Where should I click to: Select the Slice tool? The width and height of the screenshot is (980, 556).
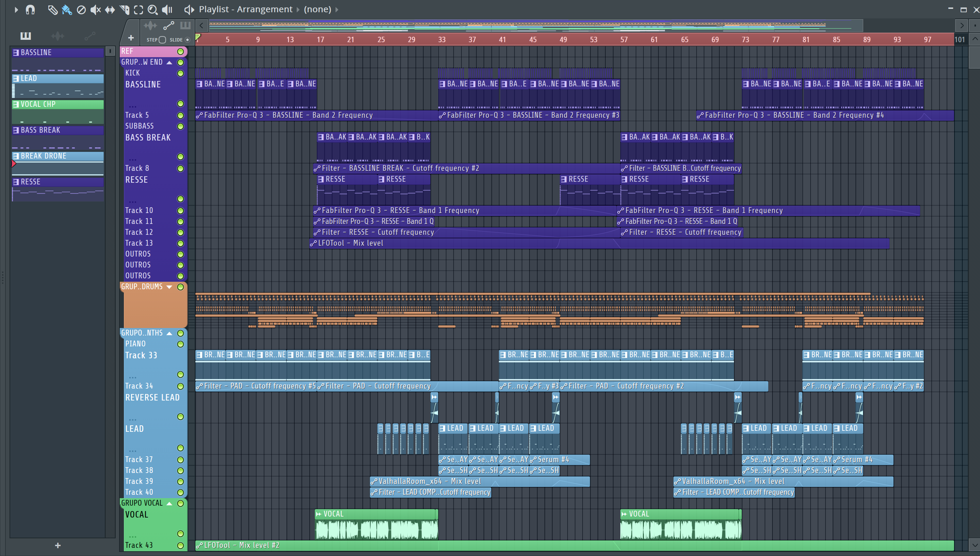coord(124,10)
